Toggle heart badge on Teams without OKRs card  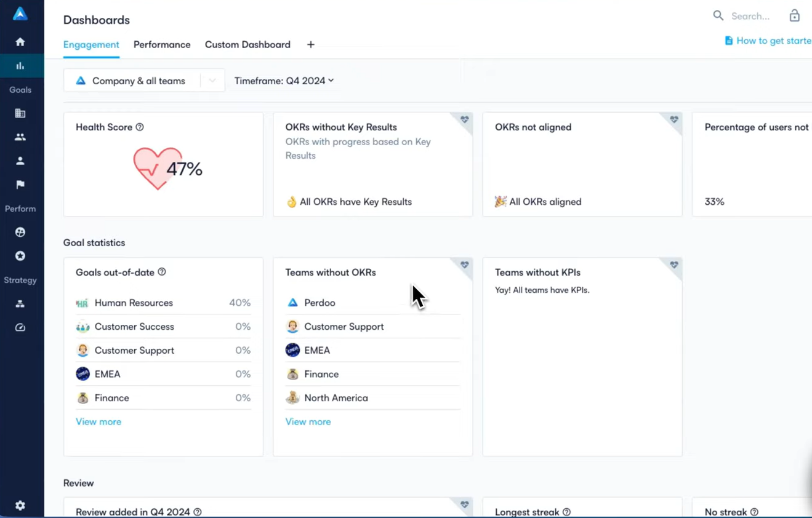(465, 265)
